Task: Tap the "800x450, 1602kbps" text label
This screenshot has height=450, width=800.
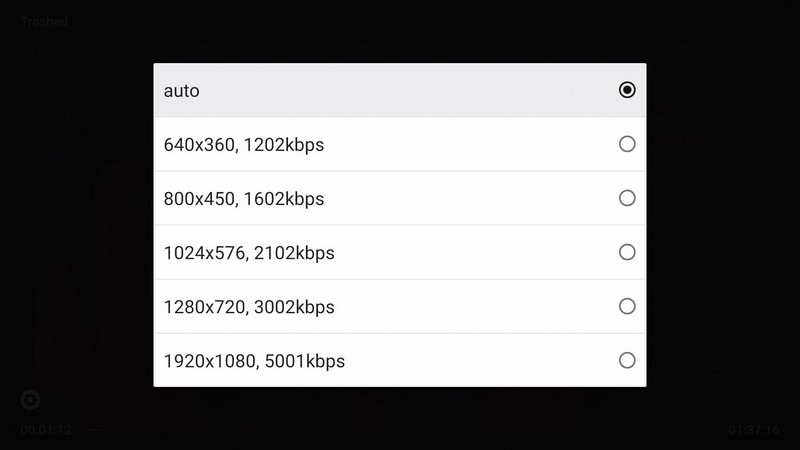Action: pyautogui.click(x=244, y=199)
